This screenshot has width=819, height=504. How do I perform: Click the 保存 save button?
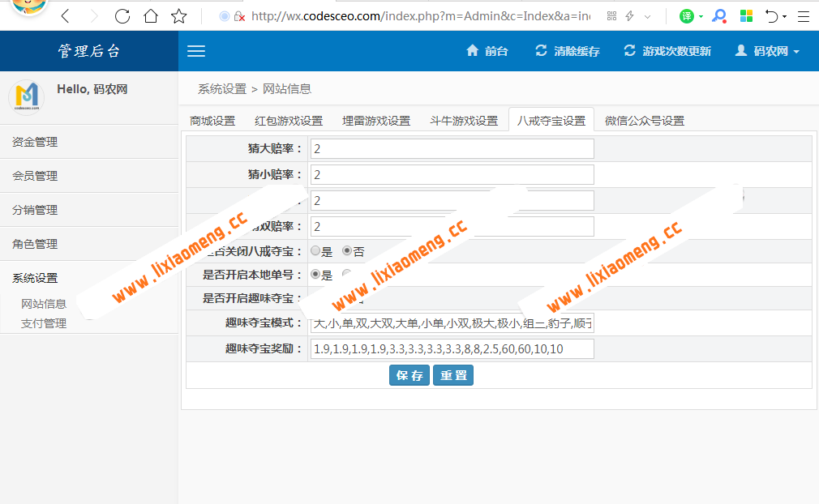409,375
